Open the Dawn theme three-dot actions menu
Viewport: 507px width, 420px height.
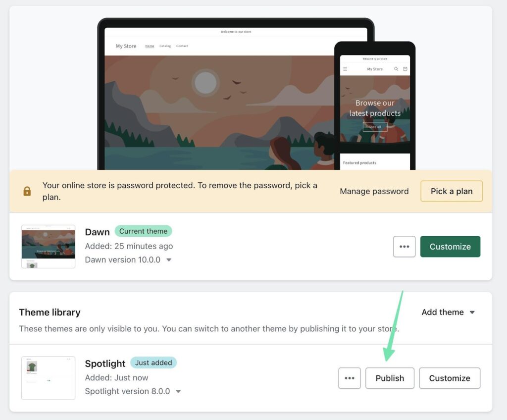point(404,247)
